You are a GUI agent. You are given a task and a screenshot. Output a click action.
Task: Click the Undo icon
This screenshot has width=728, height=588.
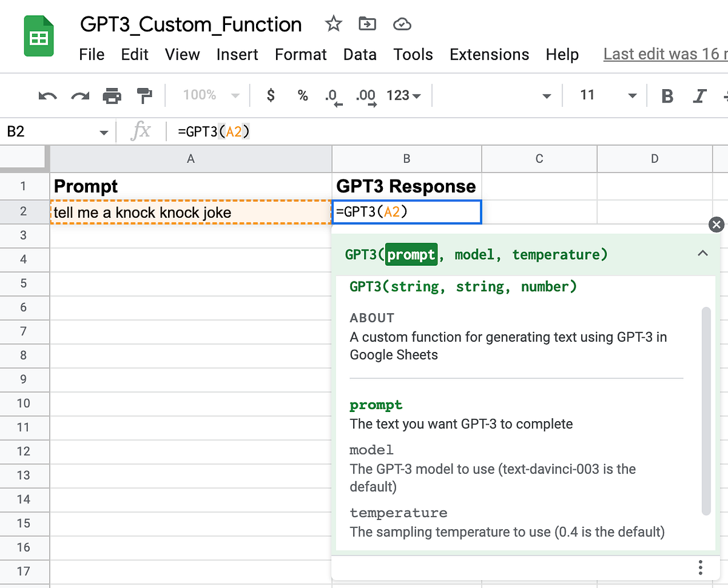47,95
